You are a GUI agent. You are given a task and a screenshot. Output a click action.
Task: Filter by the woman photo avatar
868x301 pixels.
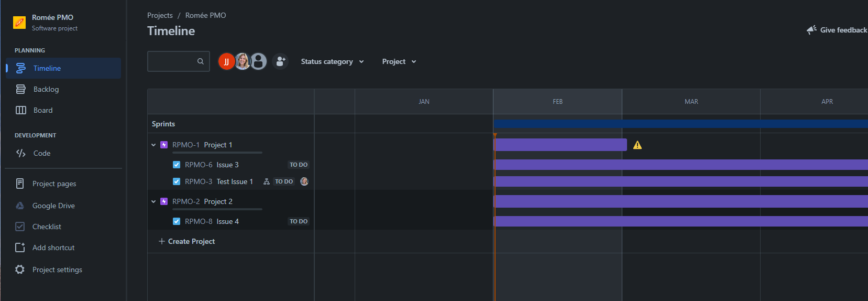tap(242, 61)
